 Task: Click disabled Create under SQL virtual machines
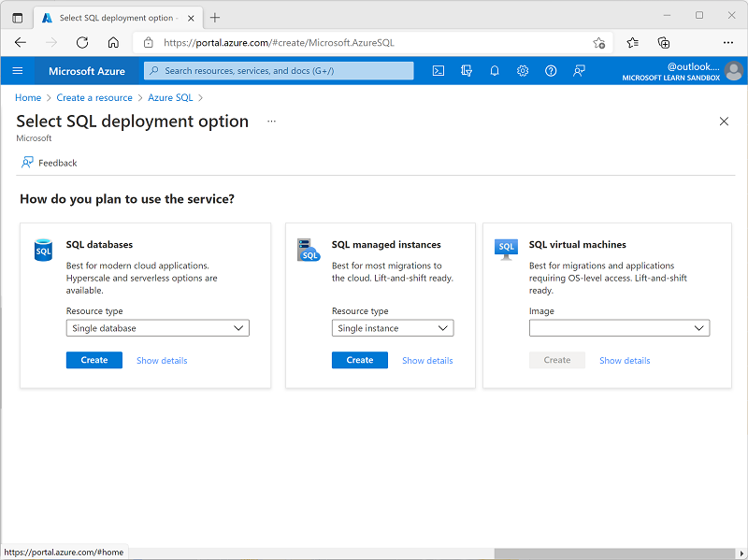click(x=556, y=360)
